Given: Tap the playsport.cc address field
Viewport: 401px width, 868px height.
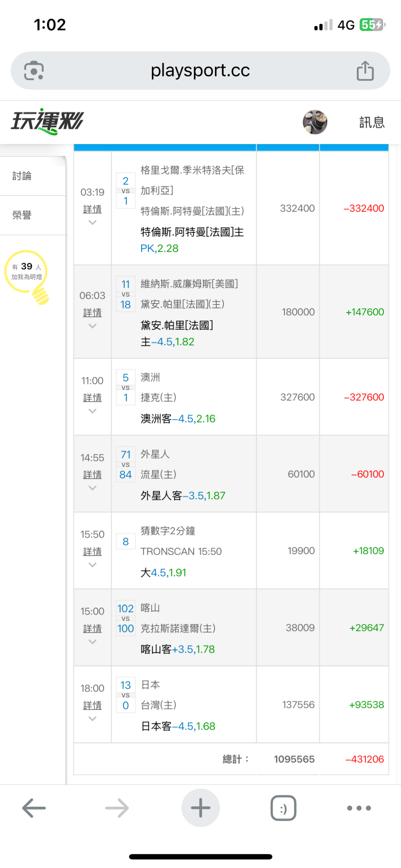Looking at the screenshot, I should (x=200, y=71).
